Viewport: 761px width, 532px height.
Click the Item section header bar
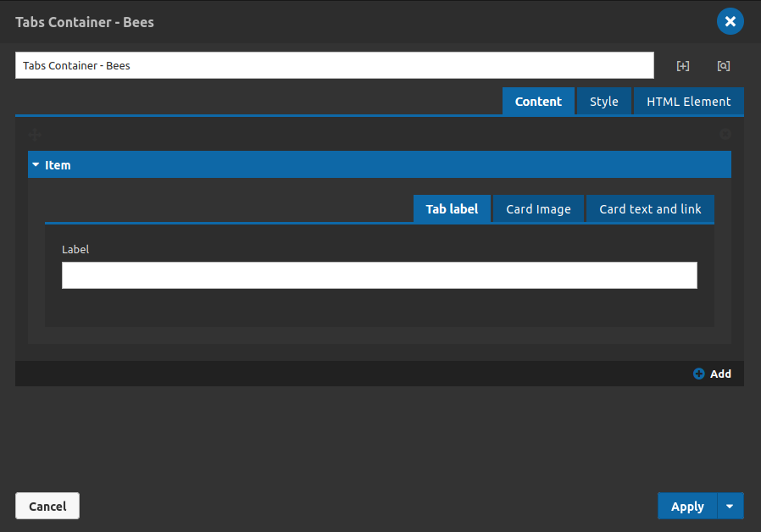380,164
